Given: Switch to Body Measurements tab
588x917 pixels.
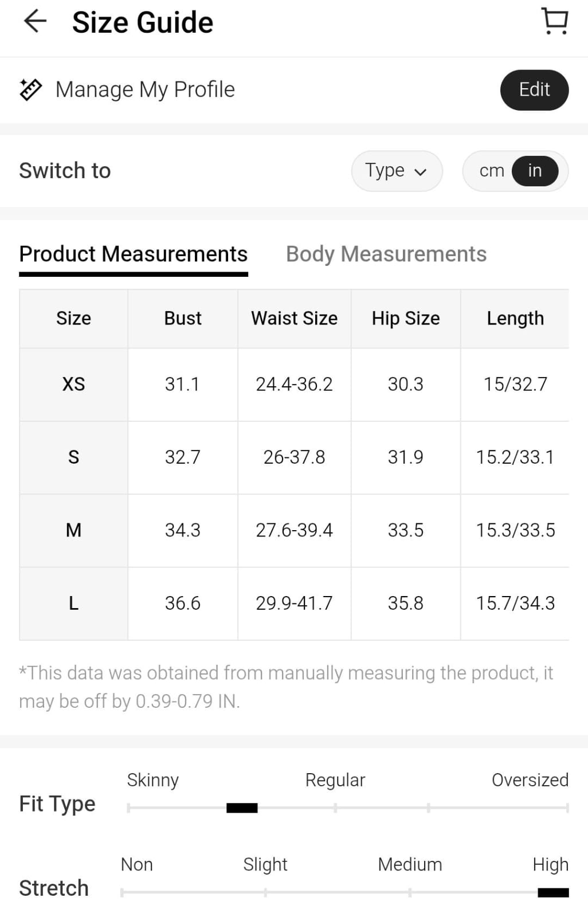Looking at the screenshot, I should 386,254.
